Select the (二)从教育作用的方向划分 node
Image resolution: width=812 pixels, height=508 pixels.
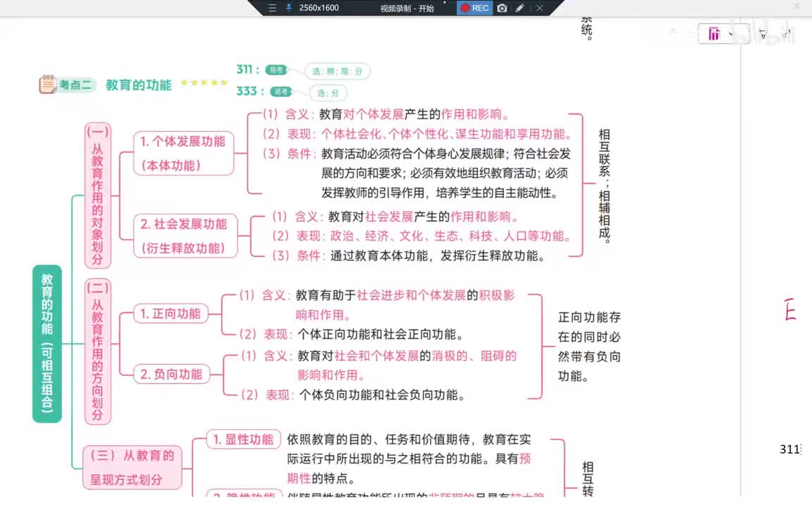97,351
